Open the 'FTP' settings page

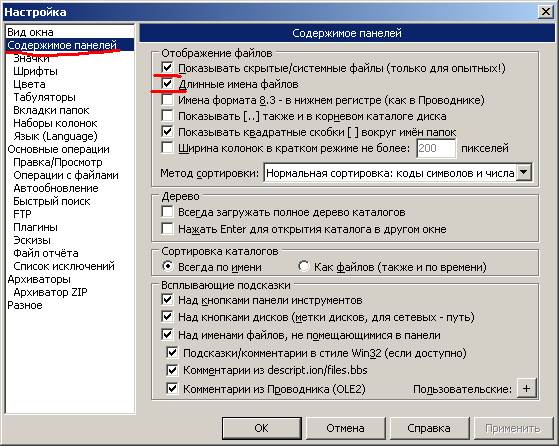coord(22,214)
